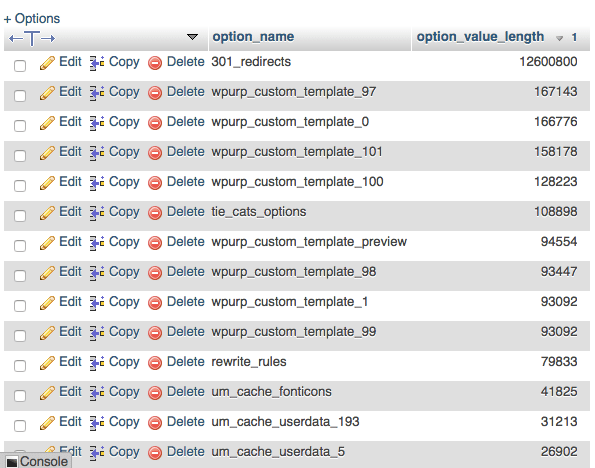Click the copy icon for wpurp_custom_template_99

(x=97, y=333)
